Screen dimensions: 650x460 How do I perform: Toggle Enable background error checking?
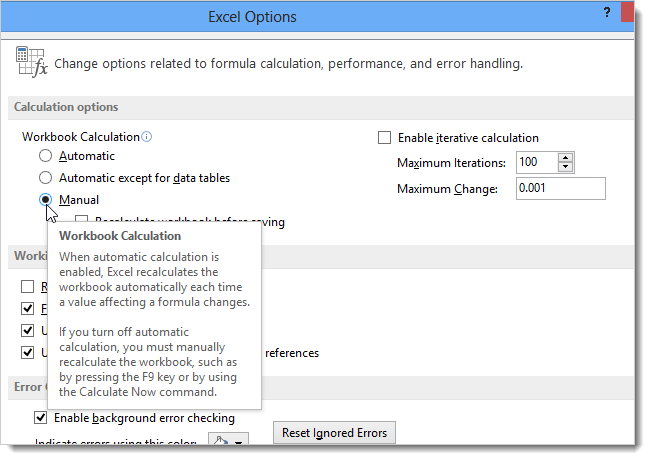41,418
